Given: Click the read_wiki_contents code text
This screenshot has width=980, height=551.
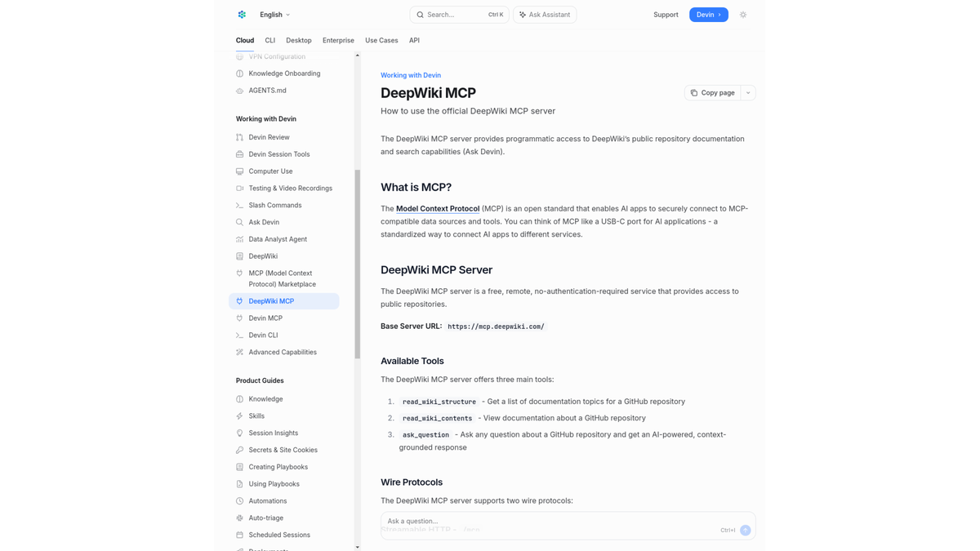Looking at the screenshot, I should tap(437, 418).
